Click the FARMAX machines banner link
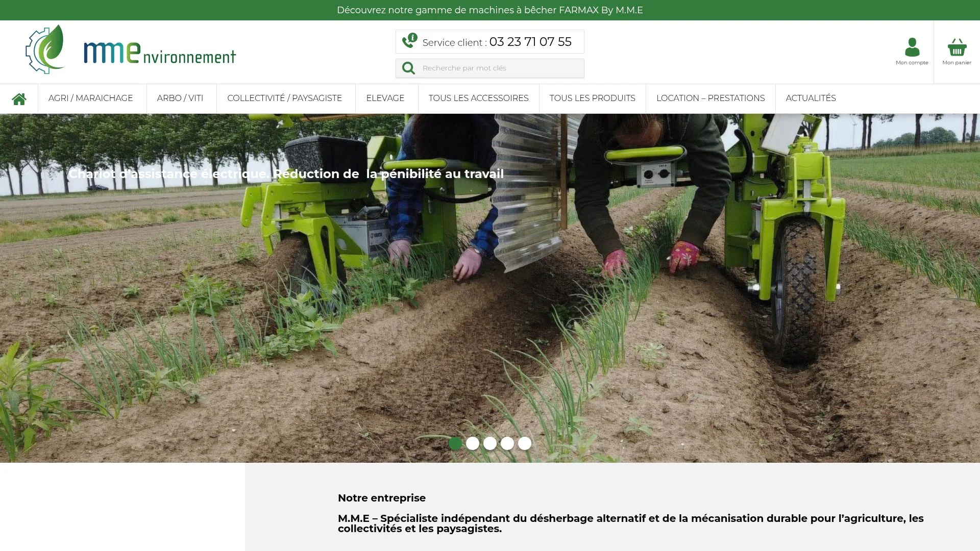Viewport: 980px width, 551px height. click(489, 10)
